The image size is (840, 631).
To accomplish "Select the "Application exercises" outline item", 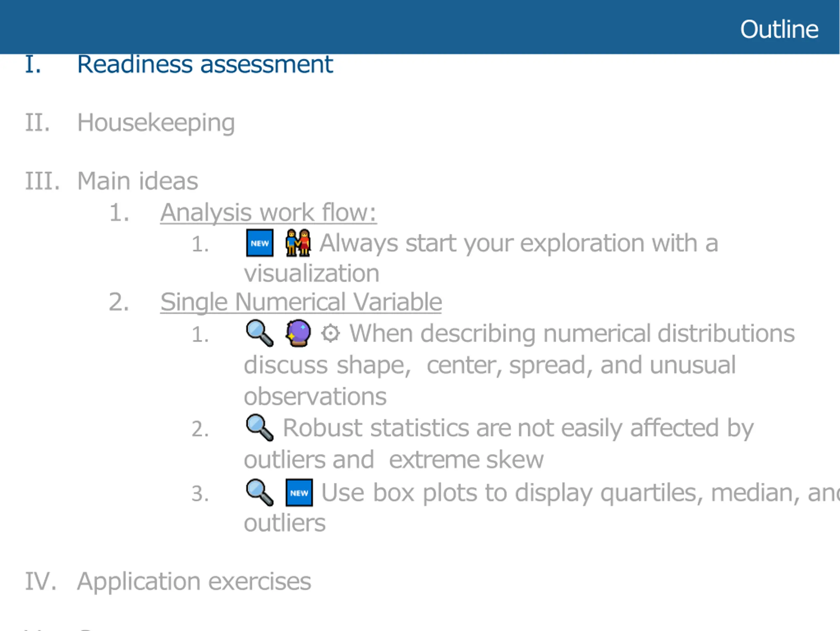I will [194, 582].
